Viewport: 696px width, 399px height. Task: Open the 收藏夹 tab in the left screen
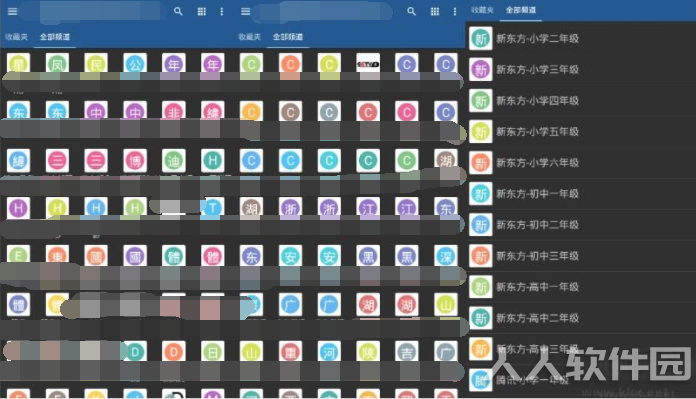point(16,37)
